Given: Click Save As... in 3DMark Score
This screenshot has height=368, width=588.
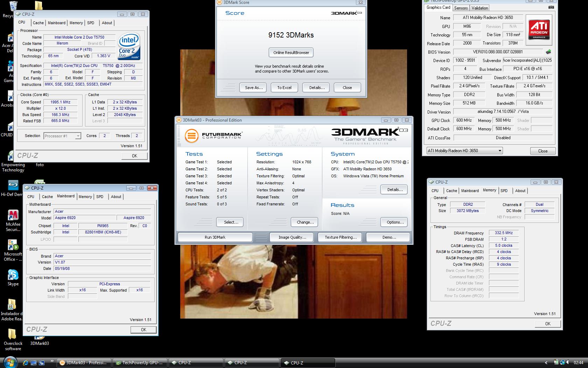Looking at the screenshot, I should tap(253, 88).
